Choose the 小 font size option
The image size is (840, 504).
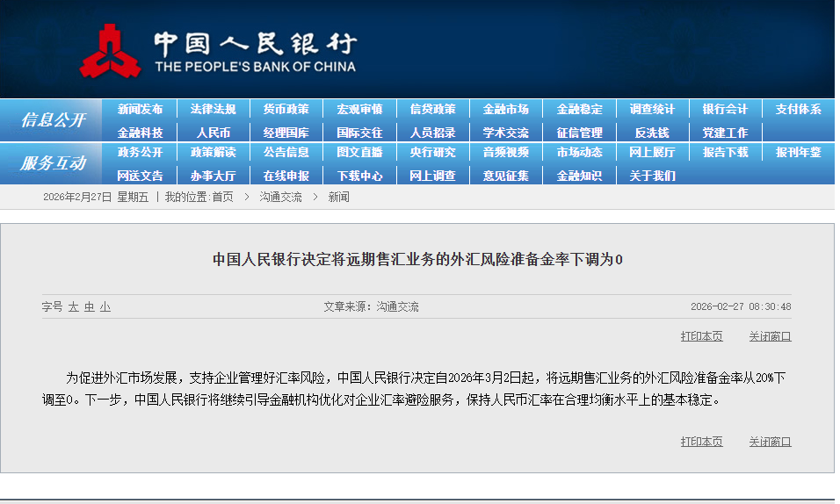tap(105, 307)
